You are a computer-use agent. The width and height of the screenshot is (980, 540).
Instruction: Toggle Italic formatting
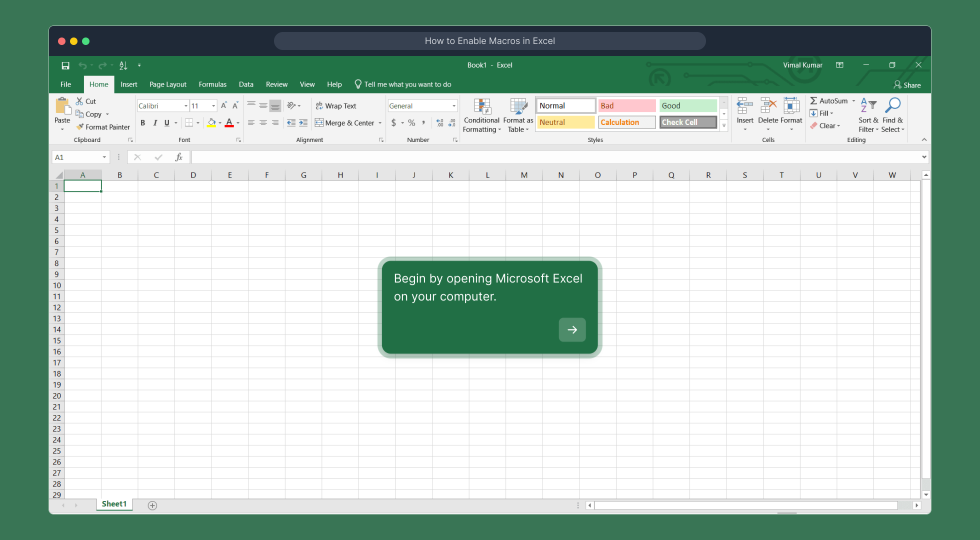point(155,122)
